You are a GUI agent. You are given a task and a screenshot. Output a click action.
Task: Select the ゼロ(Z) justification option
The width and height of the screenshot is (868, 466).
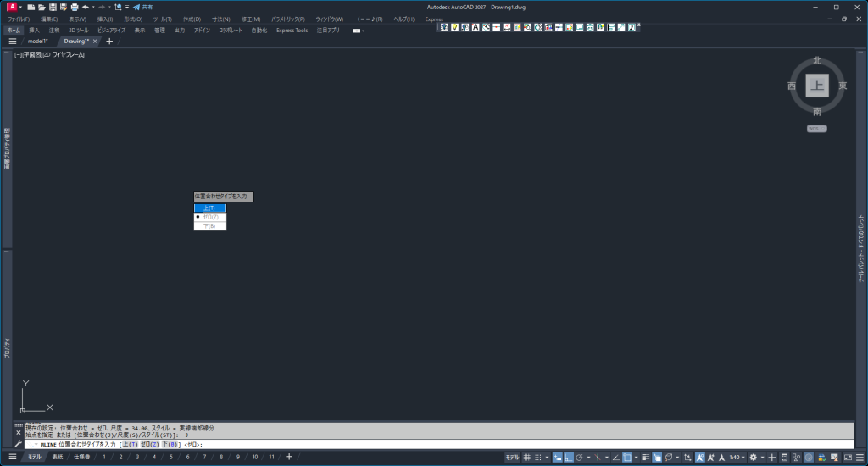tap(209, 217)
